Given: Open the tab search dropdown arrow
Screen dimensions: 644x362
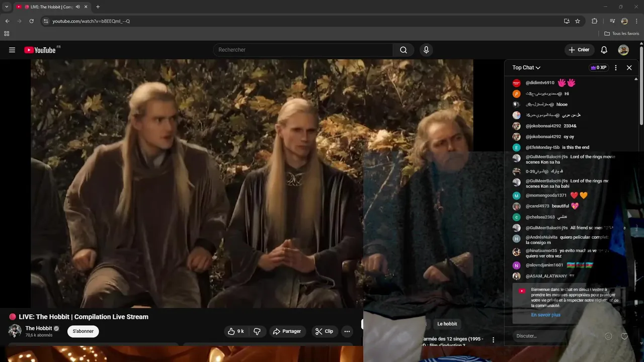Looking at the screenshot, I should coord(7,7).
